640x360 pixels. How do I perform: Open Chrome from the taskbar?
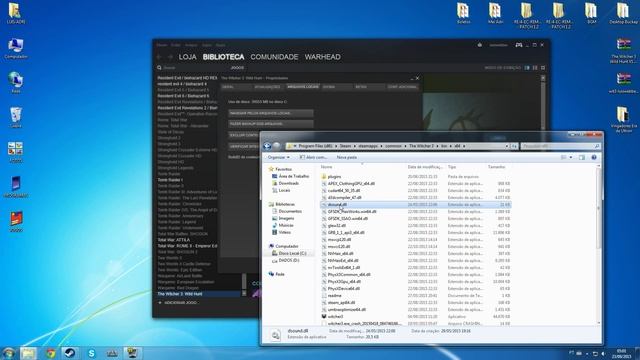[51, 353]
